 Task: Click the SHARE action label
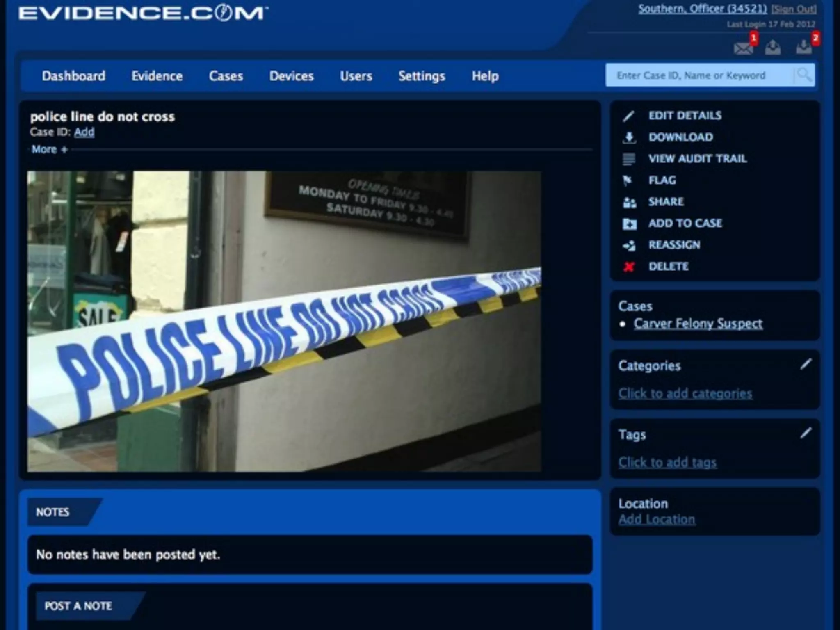[x=666, y=202]
